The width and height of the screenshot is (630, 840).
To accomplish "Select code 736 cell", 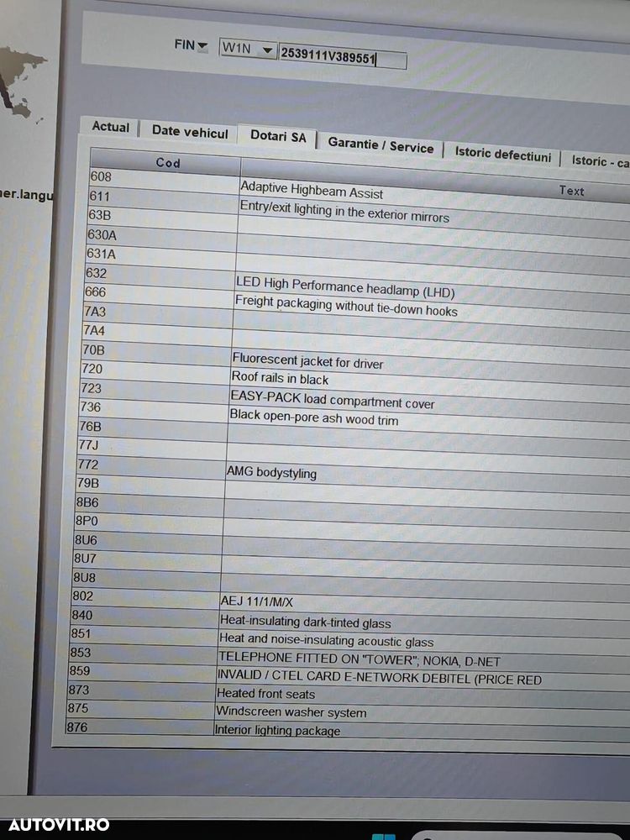I will pyautogui.click(x=153, y=409).
